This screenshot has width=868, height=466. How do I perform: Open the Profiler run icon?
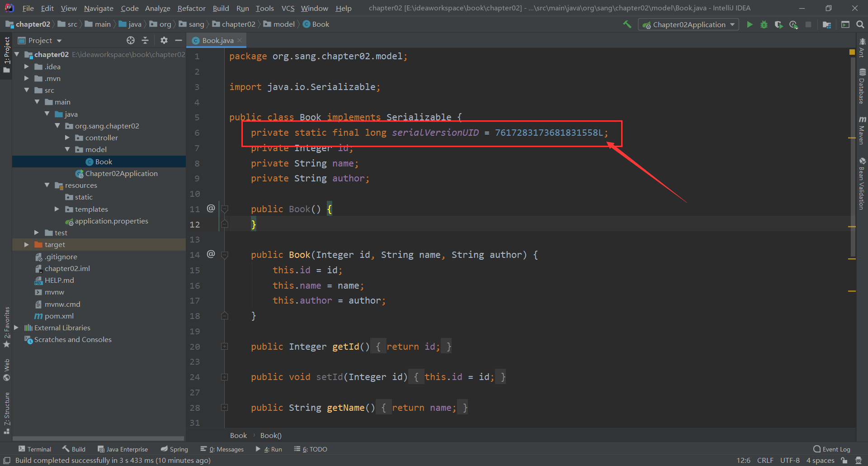click(x=793, y=24)
